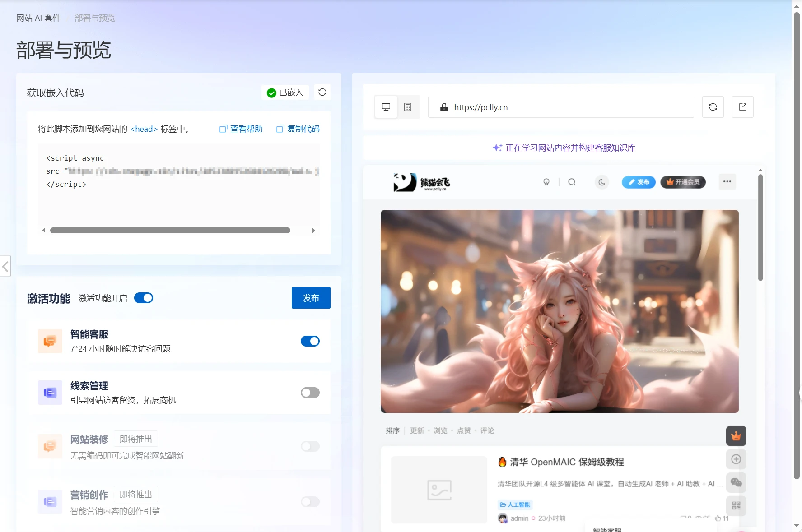Switch preview to desktop view
The image size is (802, 532).
pos(386,107)
